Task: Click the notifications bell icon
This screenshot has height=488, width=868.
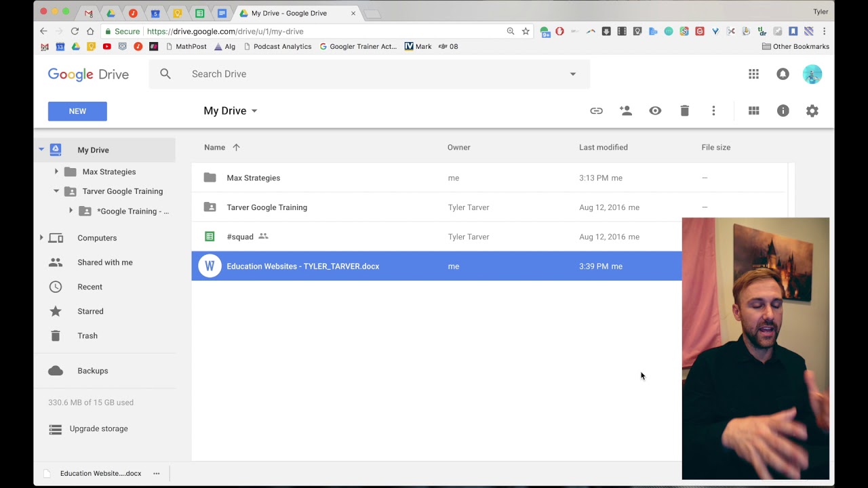Action: click(783, 74)
